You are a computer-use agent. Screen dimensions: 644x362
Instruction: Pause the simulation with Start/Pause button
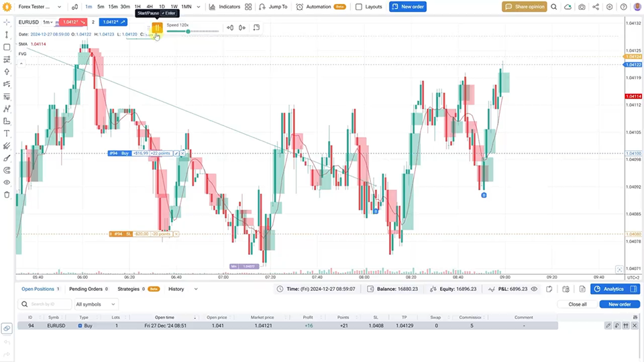pos(157,27)
